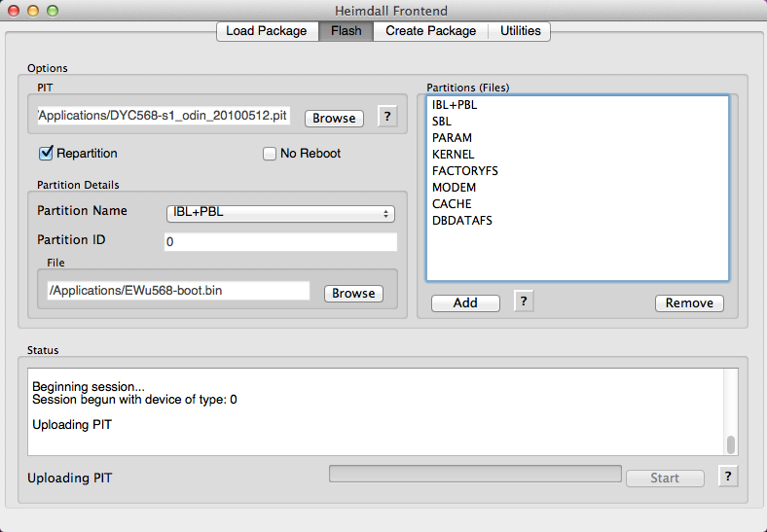This screenshot has height=532, width=767.
Task: Click the Remove partition button
Action: point(689,303)
